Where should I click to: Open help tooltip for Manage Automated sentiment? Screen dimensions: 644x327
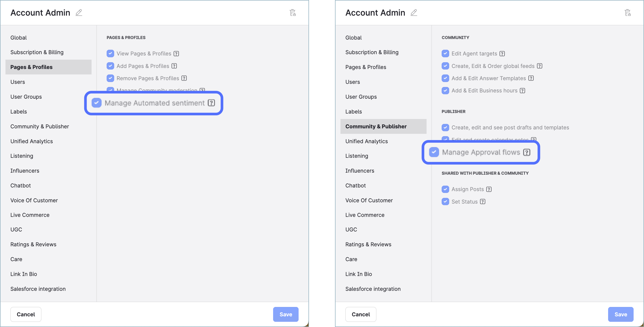[211, 103]
